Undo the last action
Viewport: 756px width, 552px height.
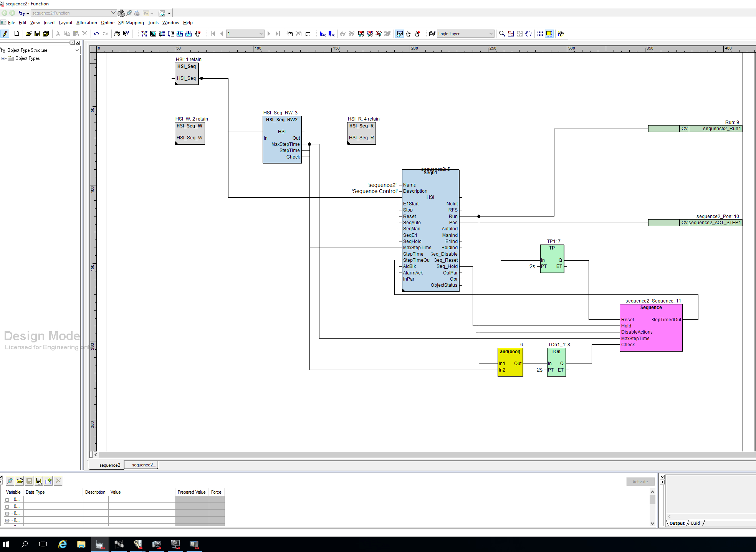pos(96,34)
